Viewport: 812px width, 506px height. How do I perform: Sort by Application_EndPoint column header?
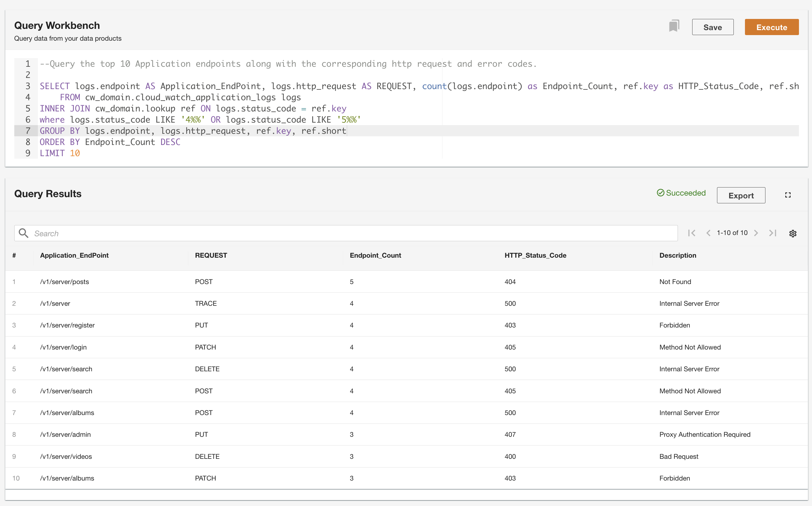click(74, 255)
